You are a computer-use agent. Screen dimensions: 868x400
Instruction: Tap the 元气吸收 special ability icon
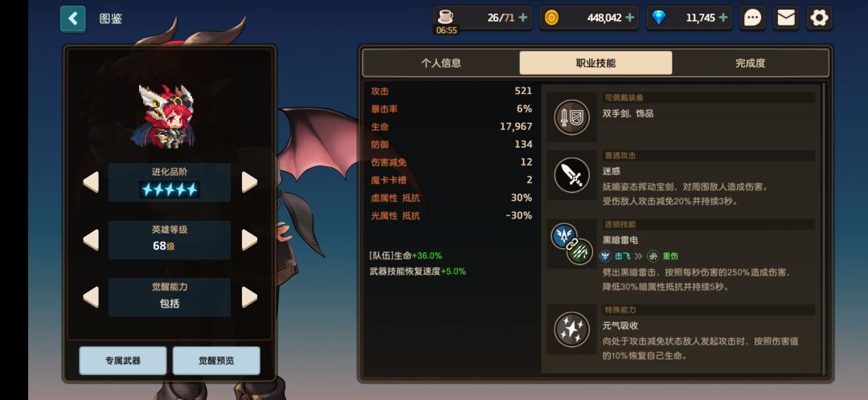(572, 330)
